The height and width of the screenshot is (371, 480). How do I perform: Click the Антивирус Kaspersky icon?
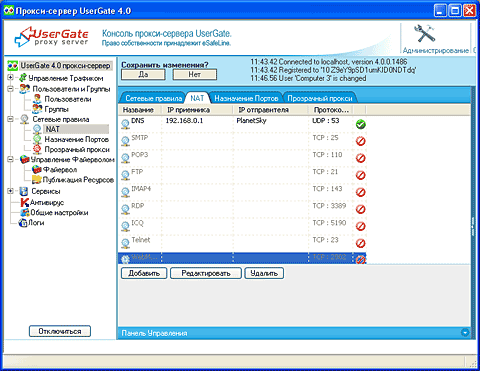pyautogui.click(x=25, y=202)
